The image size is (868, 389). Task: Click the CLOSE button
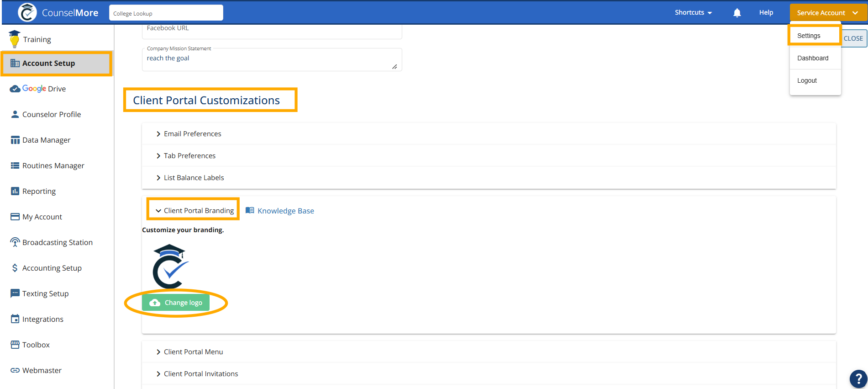853,38
